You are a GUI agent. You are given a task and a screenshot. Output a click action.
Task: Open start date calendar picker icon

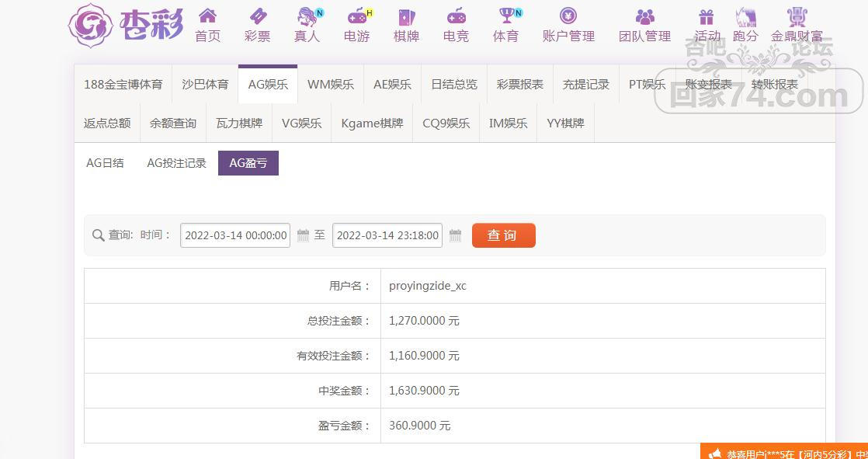[304, 235]
